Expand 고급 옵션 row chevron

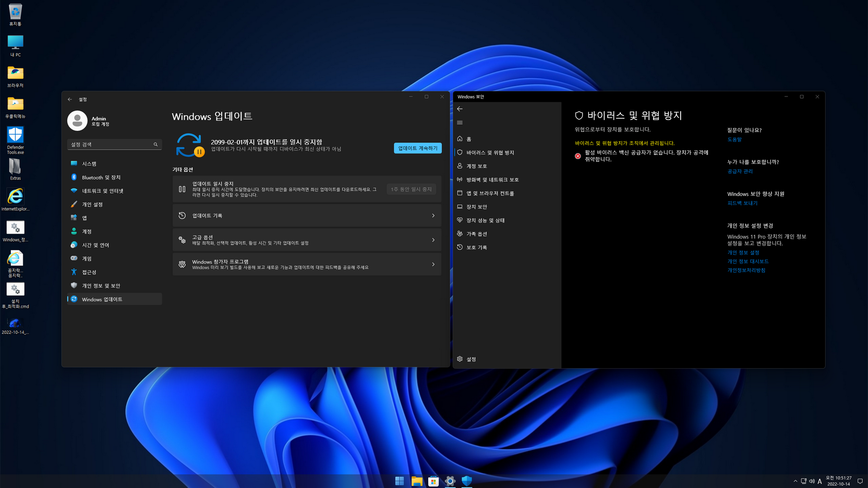click(x=433, y=240)
